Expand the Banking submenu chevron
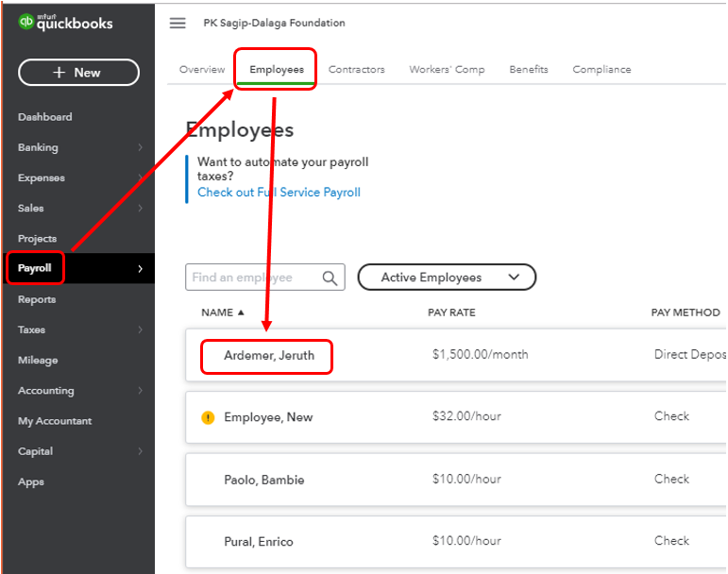 click(140, 147)
